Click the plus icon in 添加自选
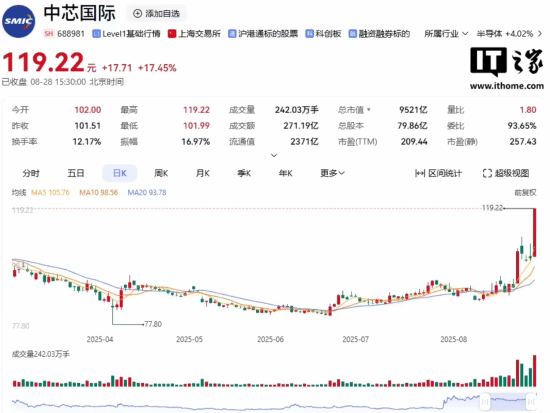This screenshot has width=550, height=413. coord(137,13)
